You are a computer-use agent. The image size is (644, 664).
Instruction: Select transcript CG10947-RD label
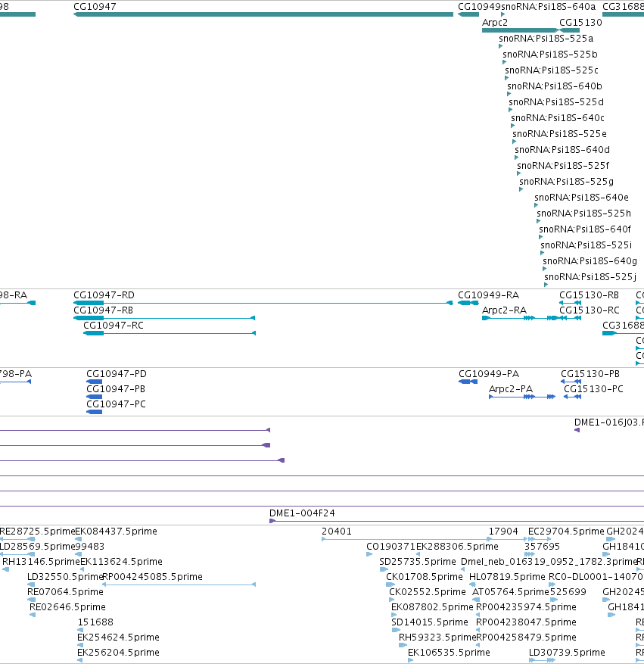click(104, 295)
